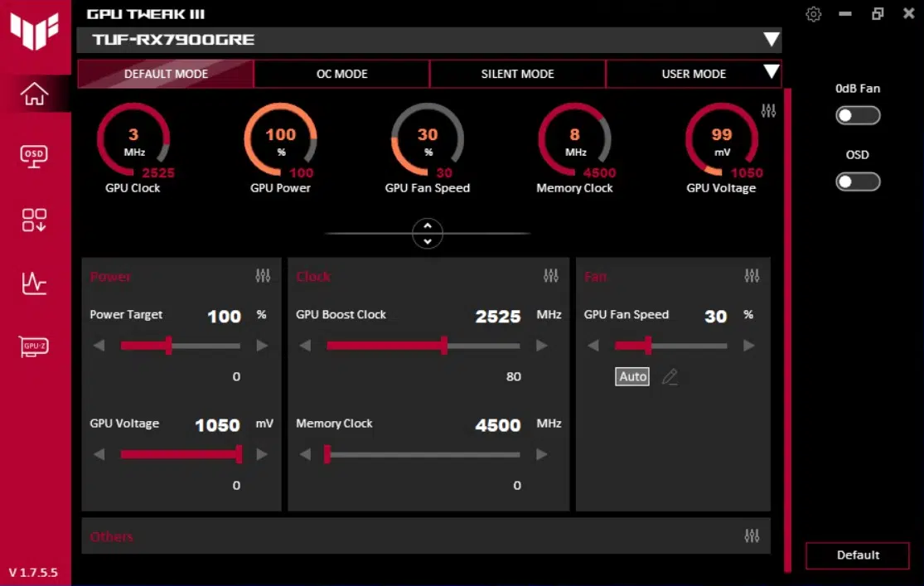This screenshot has width=924, height=586.
Task: Decrease GPU Fan Speed with left arrow
Action: (593, 346)
